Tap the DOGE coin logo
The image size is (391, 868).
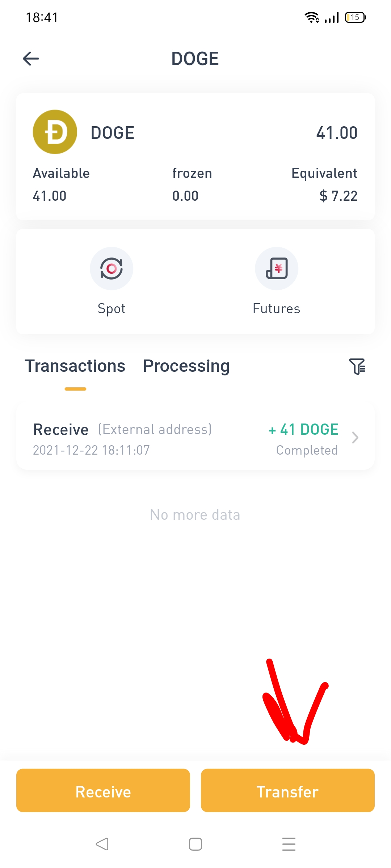click(55, 132)
